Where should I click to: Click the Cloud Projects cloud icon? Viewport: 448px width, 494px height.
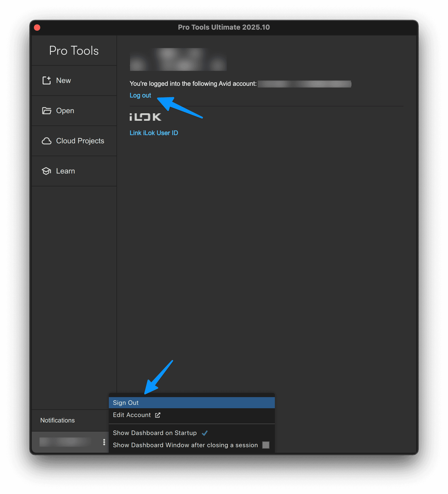(x=47, y=141)
